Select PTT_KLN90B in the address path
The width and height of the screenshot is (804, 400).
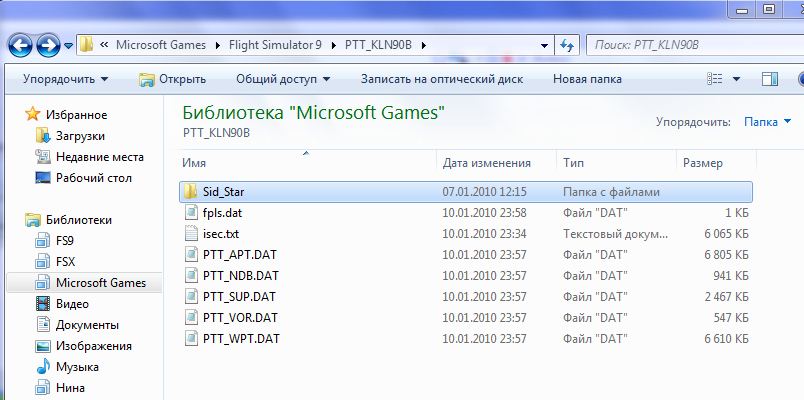pos(378,45)
